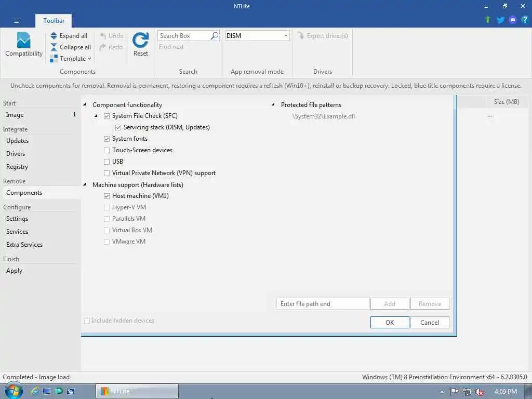The height and width of the screenshot is (399, 532).
Task: Click the network tray icon
Action: [x=467, y=392]
